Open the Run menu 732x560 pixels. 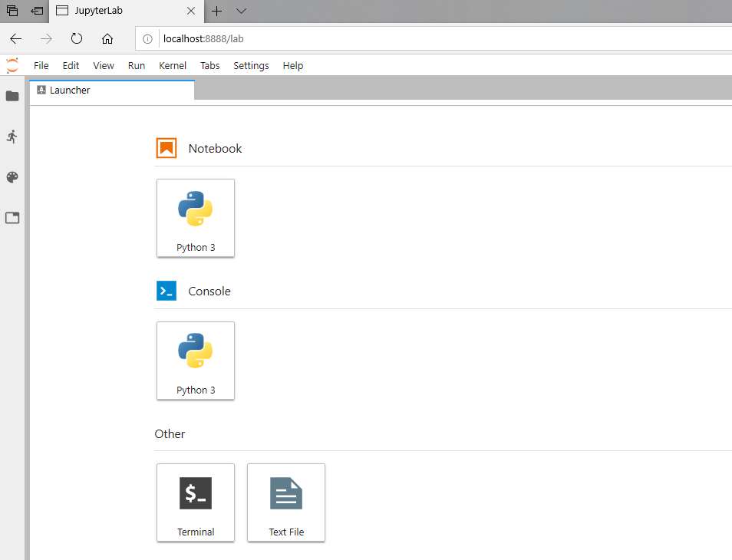coord(137,66)
